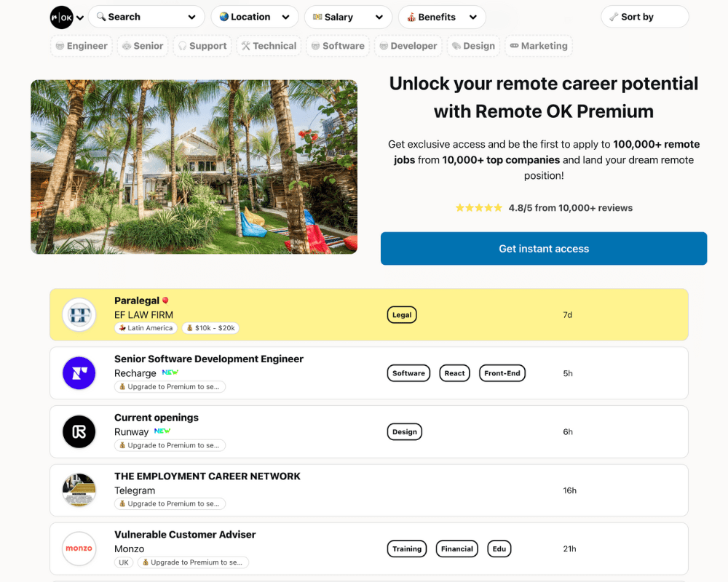Screen dimensions: 728x582
Task: Click the five-star rating icons
Action: tap(478, 207)
